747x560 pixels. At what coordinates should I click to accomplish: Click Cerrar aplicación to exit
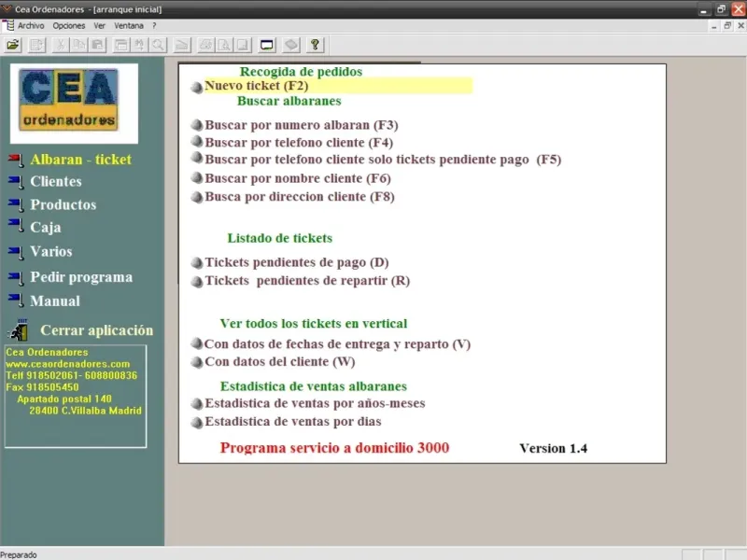(x=97, y=330)
